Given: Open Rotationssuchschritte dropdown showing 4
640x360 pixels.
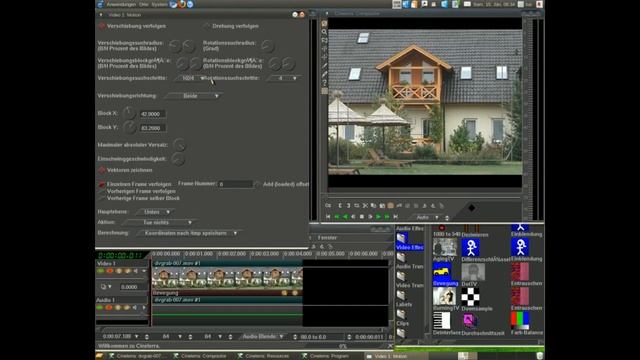Looking at the screenshot, I should 283,78.
